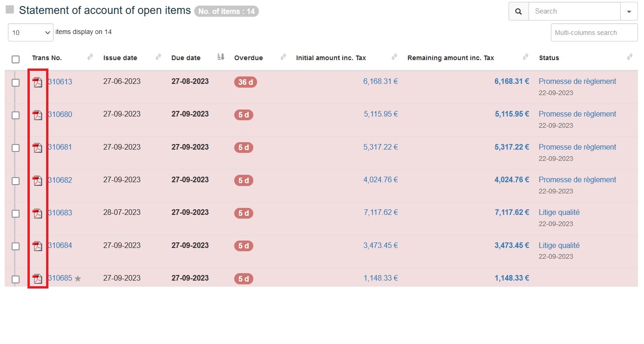Screen dimensions: 644x344
Task: Open PDF icon for invoice 310680
Action: tap(37, 115)
